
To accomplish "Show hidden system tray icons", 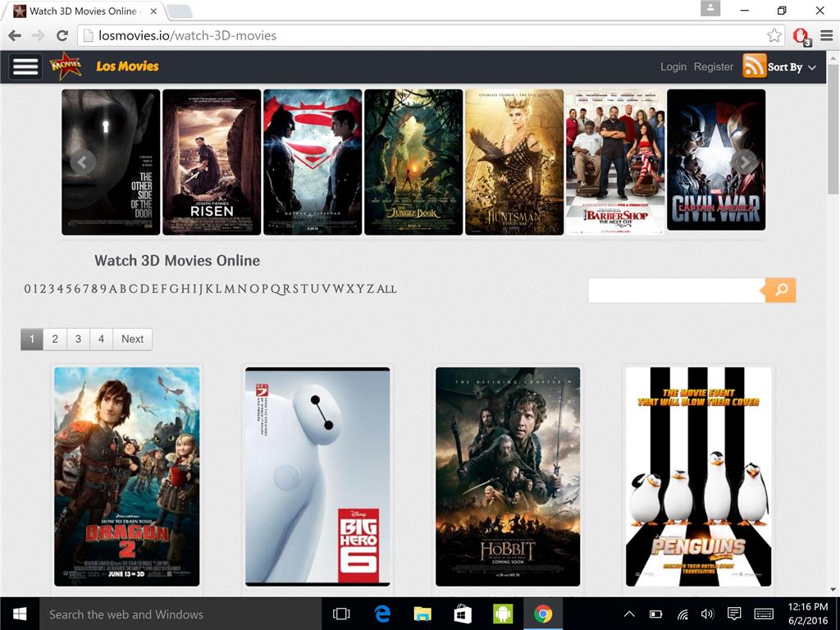I will pyautogui.click(x=629, y=614).
